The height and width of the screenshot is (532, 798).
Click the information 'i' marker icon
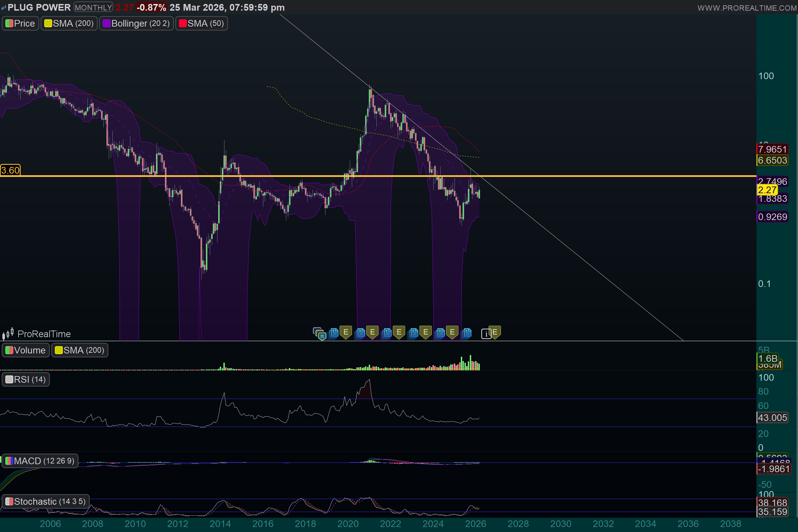pos(486,334)
